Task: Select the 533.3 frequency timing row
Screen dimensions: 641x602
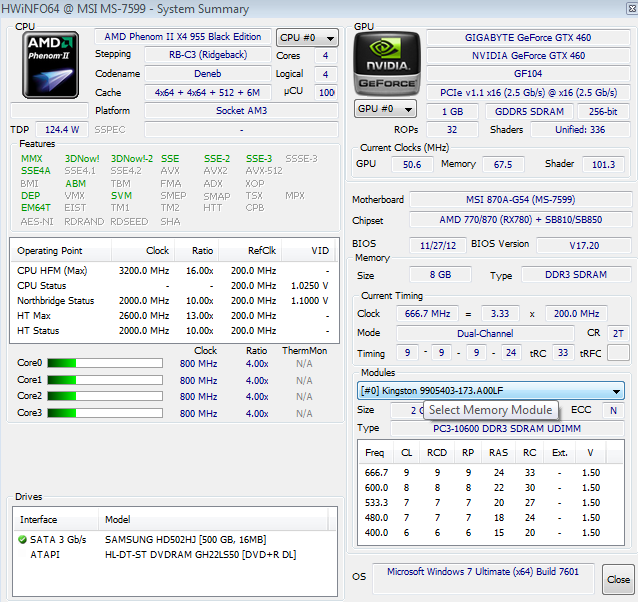Action: click(x=491, y=503)
